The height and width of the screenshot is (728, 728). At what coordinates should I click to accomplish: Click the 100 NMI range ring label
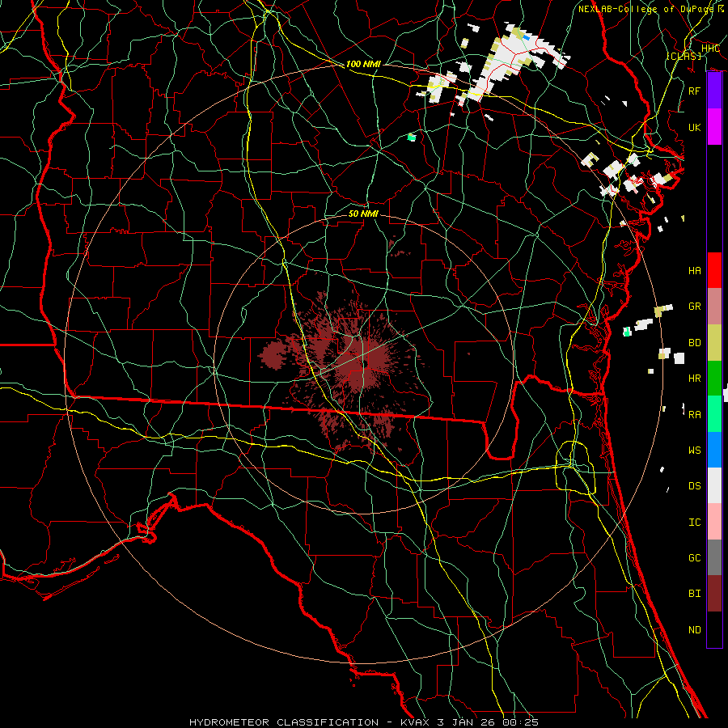point(363,64)
